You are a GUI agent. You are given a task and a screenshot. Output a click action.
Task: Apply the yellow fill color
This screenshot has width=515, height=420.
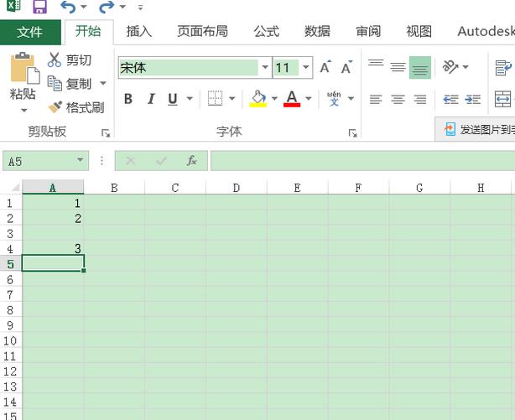[x=258, y=99]
